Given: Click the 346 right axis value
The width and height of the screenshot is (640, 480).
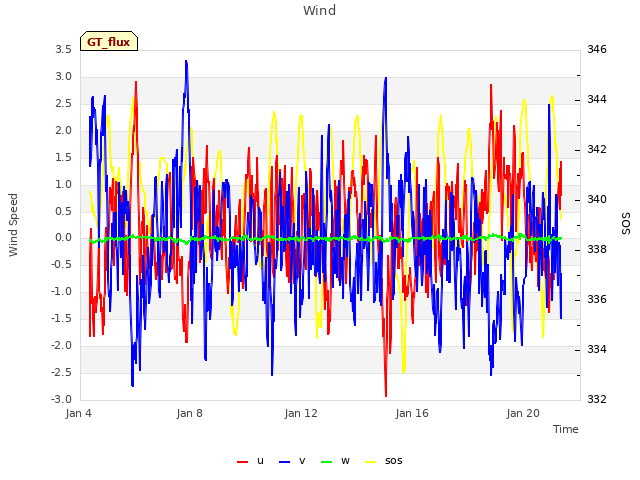Looking at the screenshot, I should pos(597,50).
